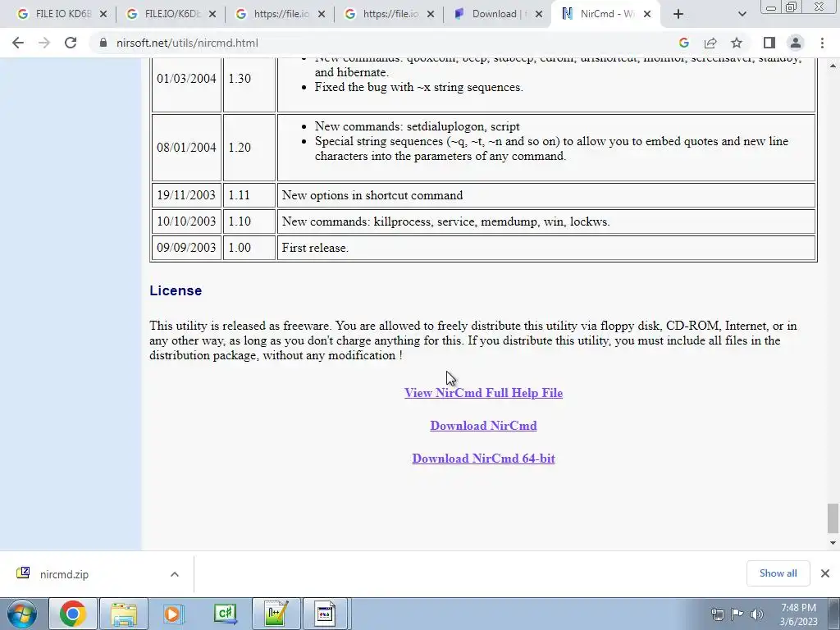Click New options in shortcut command text

pos(372,195)
